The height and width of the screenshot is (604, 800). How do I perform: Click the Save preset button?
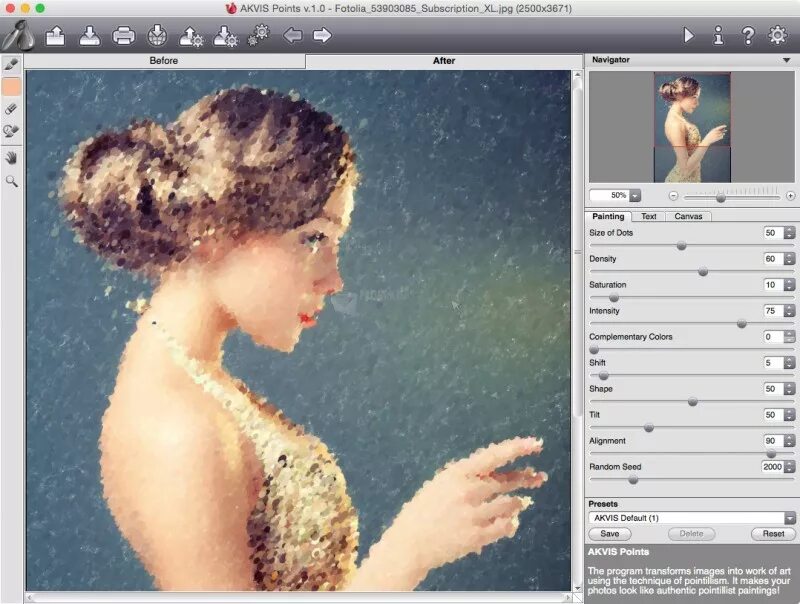pos(610,534)
